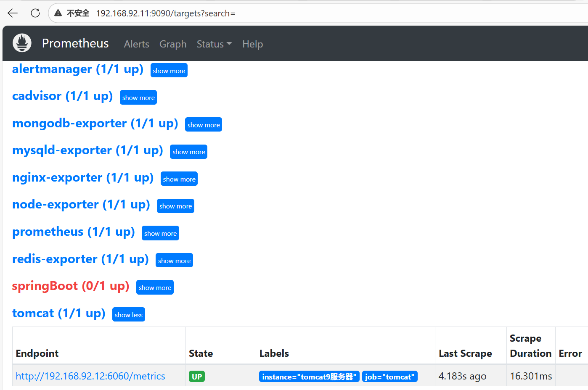This screenshot has width=588, height=390.
Task: Open the Help menu item
Action: [x=252, y=44]
